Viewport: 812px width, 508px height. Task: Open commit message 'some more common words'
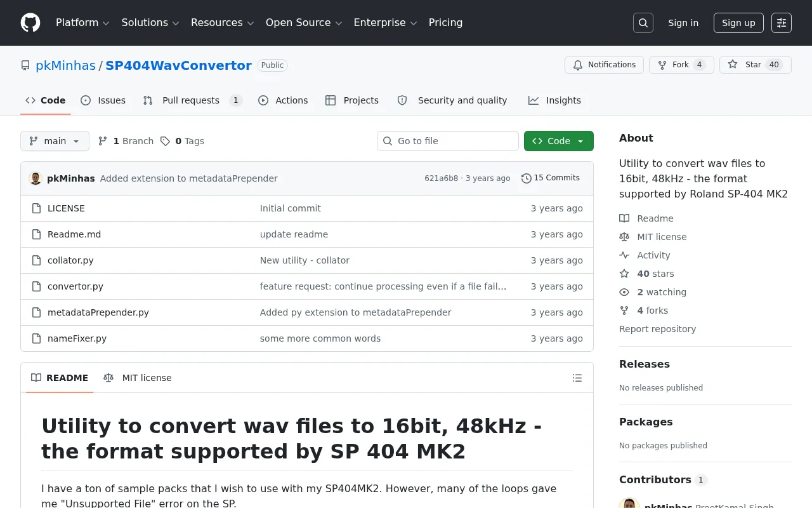click(x=320, y=338)
